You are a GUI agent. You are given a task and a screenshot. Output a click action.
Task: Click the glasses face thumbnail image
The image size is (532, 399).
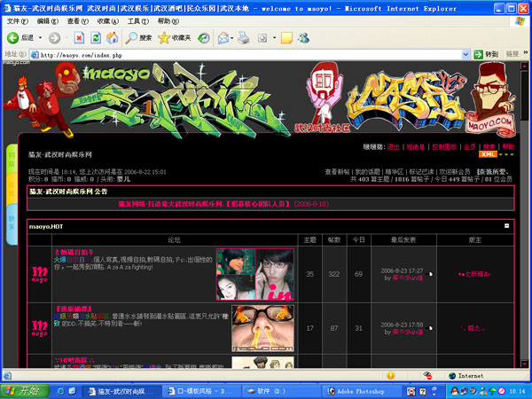coord(263,328)
